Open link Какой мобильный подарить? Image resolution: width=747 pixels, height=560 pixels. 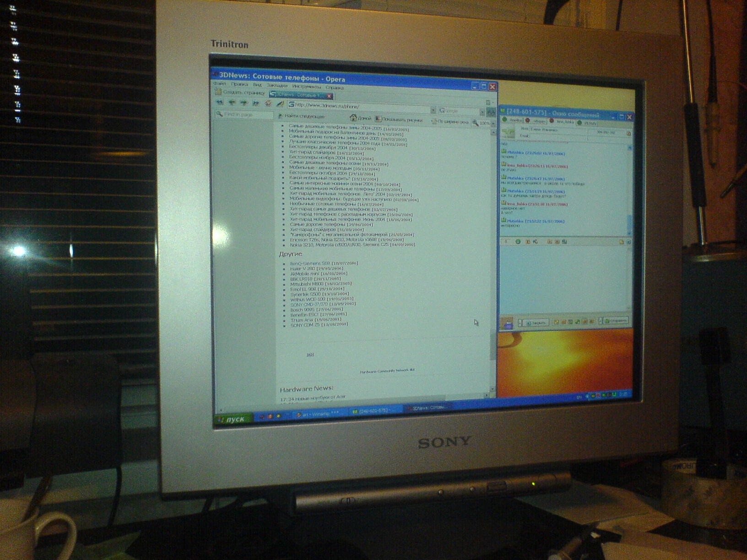tap(320, 179)
